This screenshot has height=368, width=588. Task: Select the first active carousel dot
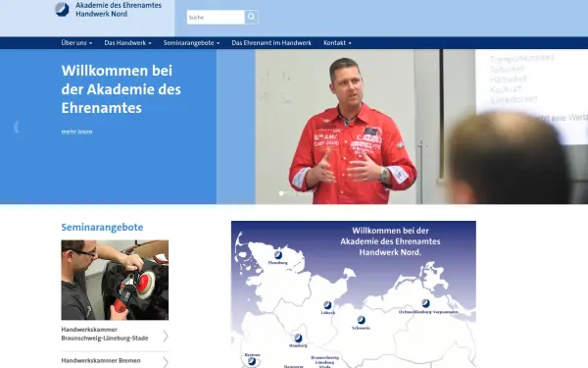tap(281, 193)
